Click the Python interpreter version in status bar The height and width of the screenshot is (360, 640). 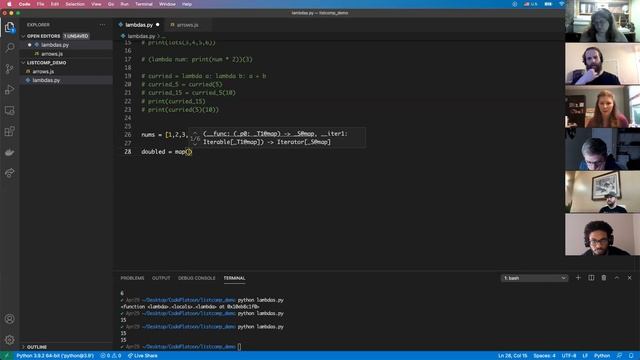point(55,356)
